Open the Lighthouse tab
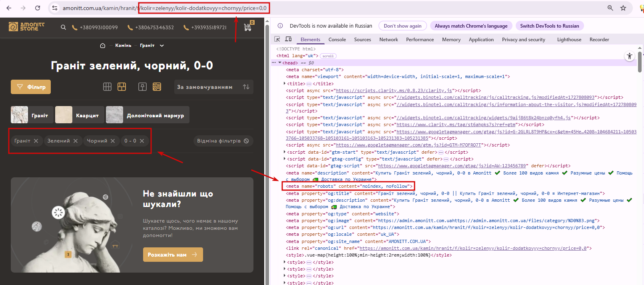Image resolution: width=644 pixels, height=285 pixels. click(569, 39)
